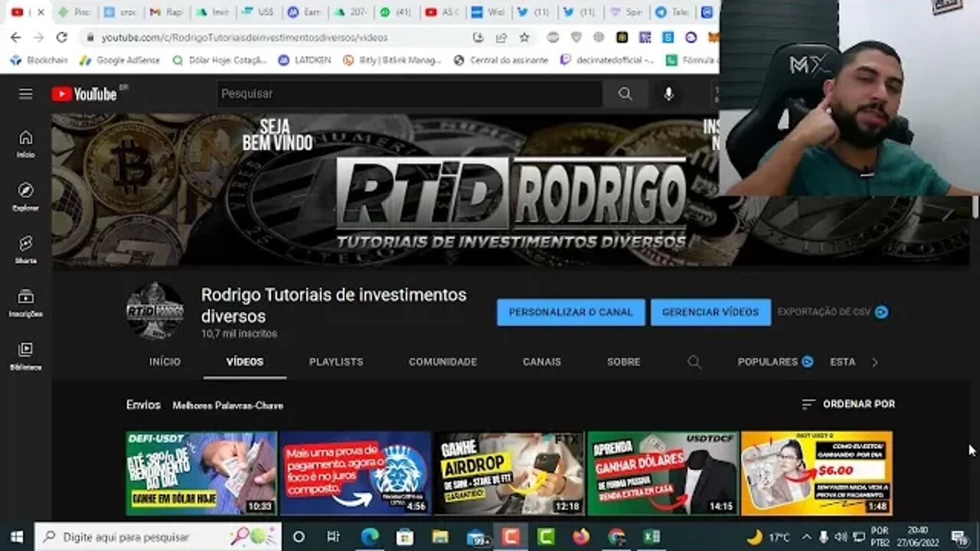This screenshot has height=551, width=980.
Task: Close the active YouTube browser tab
Action: (x=41, y=12)
